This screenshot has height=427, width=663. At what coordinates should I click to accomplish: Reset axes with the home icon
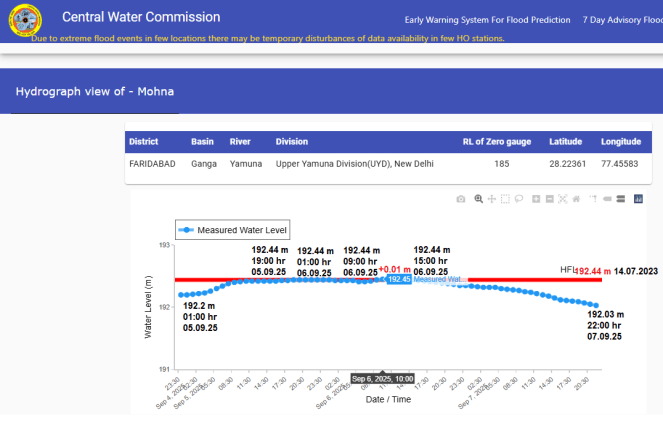[x=576, y=199]
